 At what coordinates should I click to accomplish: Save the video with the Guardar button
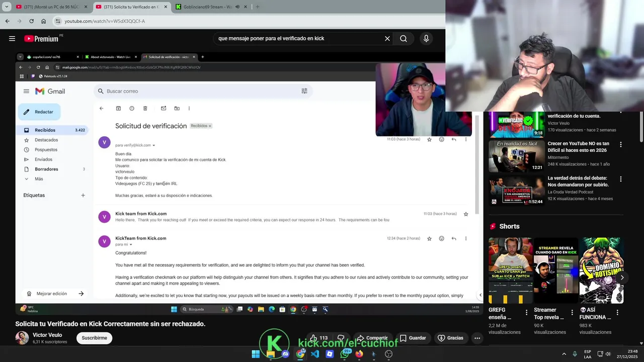[413, 338]
